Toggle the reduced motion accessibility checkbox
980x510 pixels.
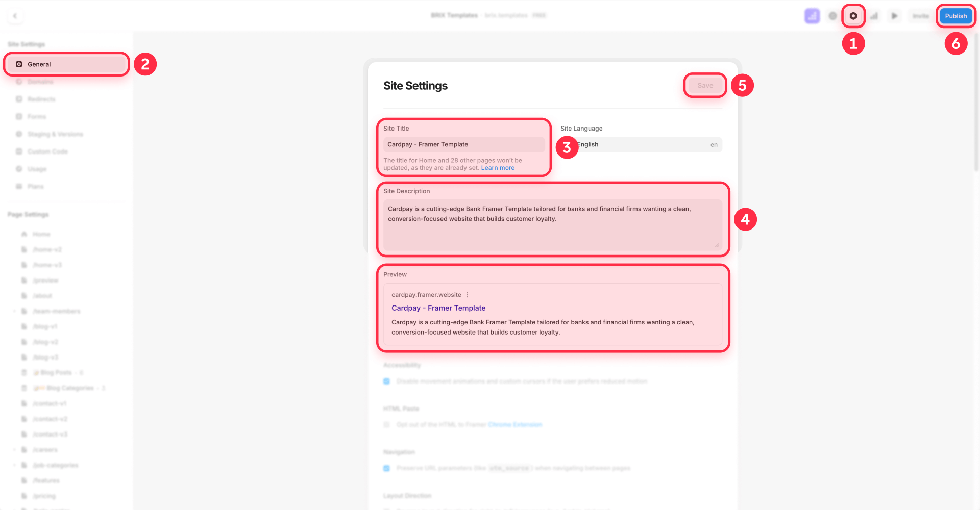pos(386,381)
